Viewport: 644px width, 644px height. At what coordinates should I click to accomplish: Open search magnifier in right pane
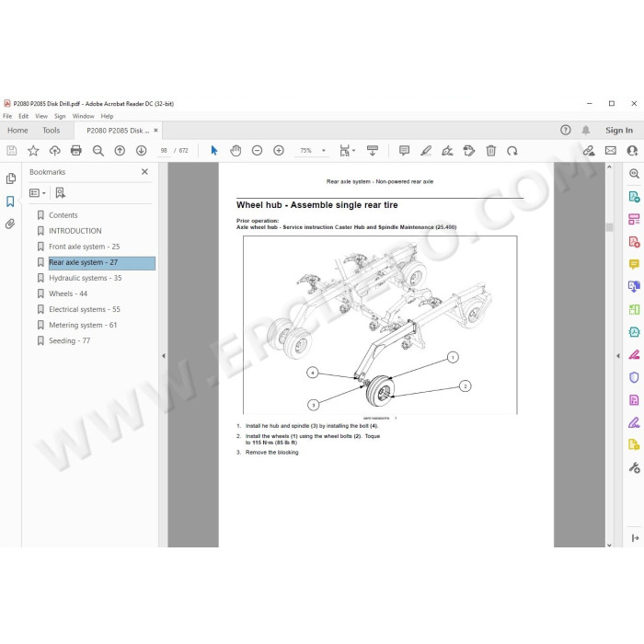coord(634,174)
